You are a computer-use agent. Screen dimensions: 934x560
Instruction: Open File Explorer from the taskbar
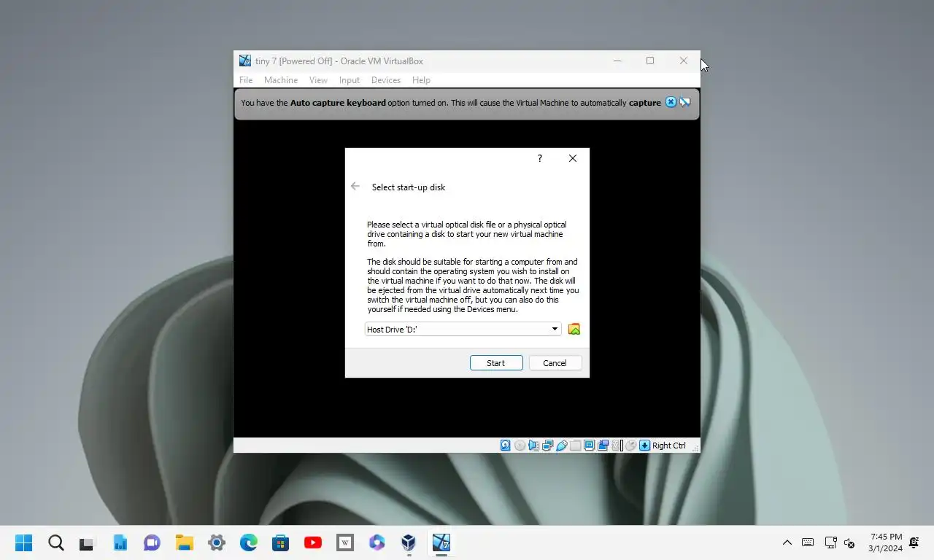185,542
